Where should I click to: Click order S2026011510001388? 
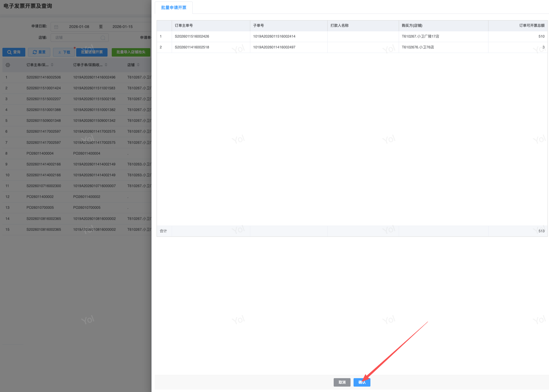[44, 110]
